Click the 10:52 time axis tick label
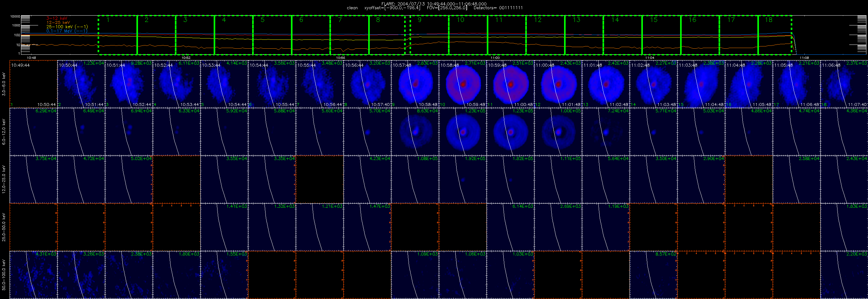 (186, 58)
